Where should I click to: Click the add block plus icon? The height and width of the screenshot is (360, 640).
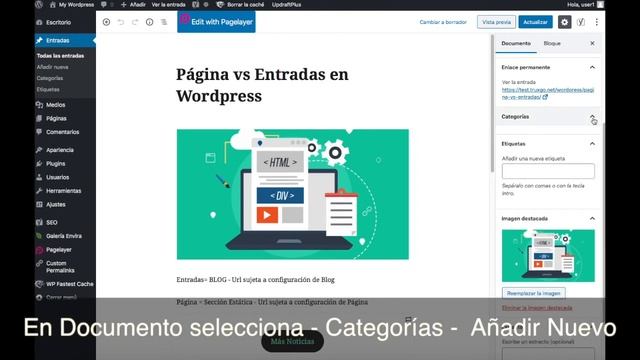106,22
